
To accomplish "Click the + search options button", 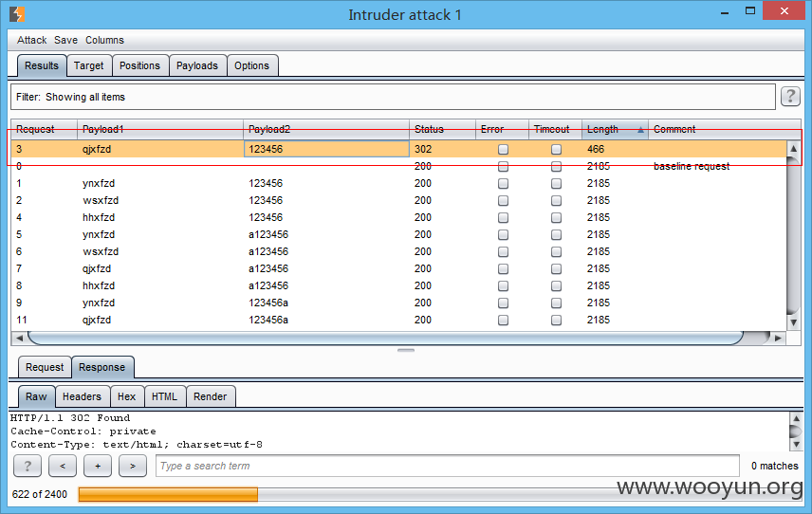I will [98, 466].
